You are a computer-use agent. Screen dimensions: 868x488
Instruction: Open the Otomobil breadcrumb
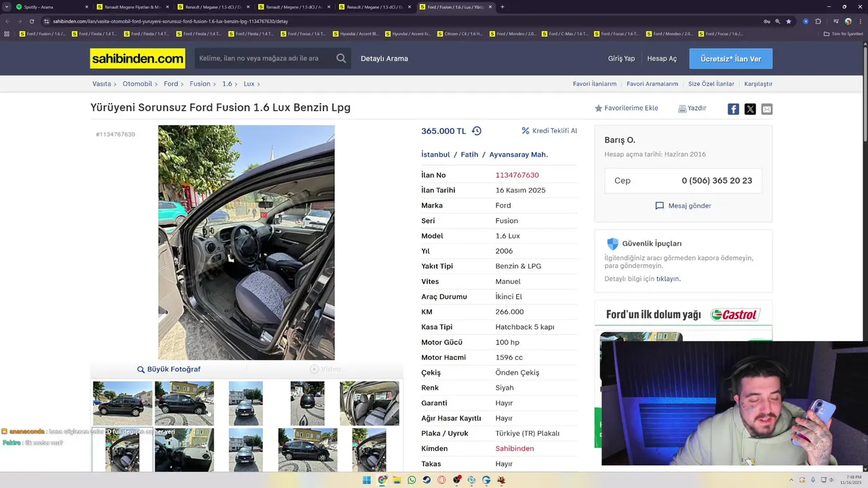coord(138,84)
